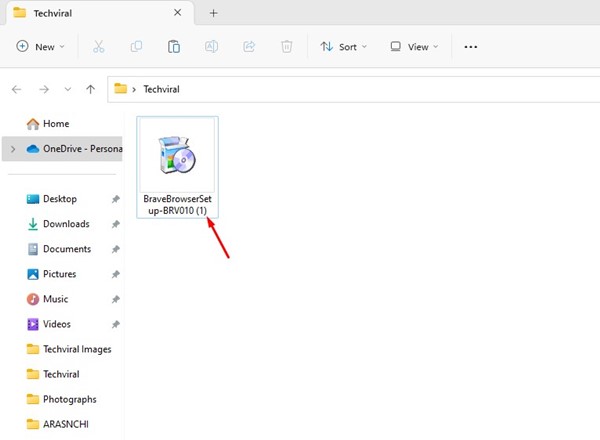Expand the OneDrive - Personal tree node
The image size is (600, 440).
coord(13,149)
